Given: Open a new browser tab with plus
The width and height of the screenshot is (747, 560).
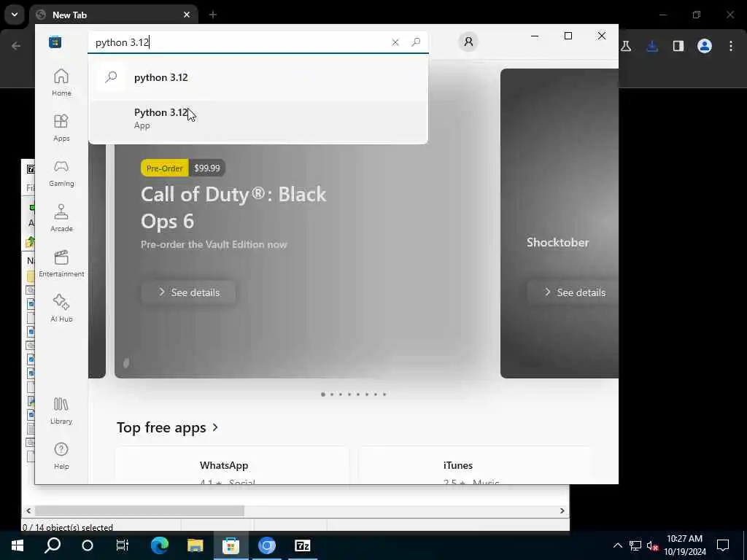Looking at the screenshot, I should pyautogui.click(x=213, y=15).
